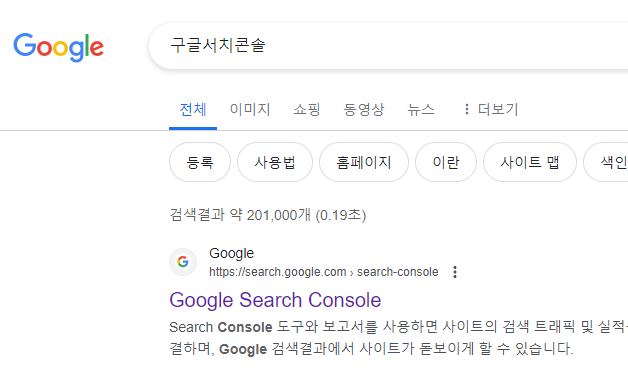
Task: Select the 전체 tab
Action: point(193,109)
